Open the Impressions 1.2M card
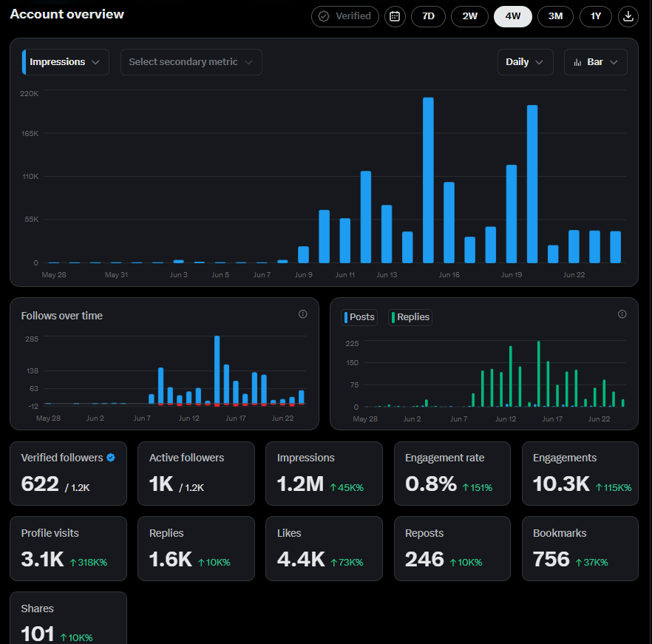The width and height of the screenshot is (652, 644). click(324, 473)
